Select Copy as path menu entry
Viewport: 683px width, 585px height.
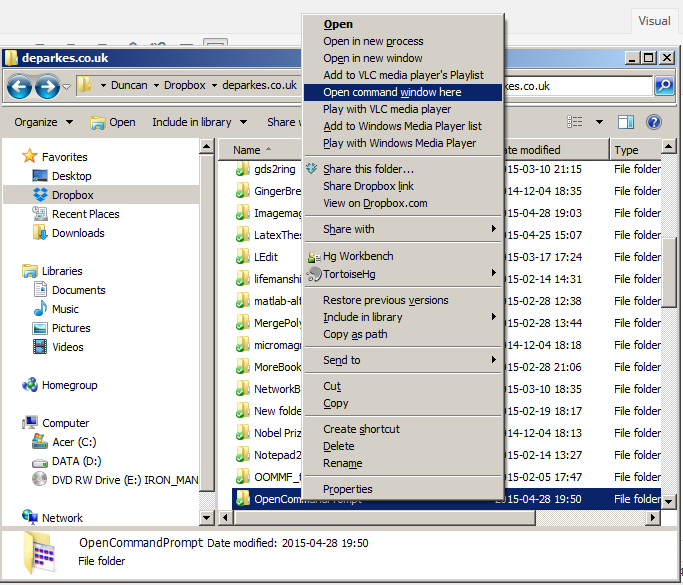coord(355,334)
